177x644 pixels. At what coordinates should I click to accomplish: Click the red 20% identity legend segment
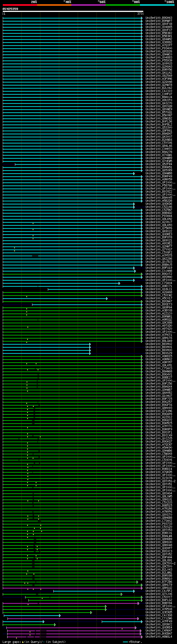pos(20,5)
